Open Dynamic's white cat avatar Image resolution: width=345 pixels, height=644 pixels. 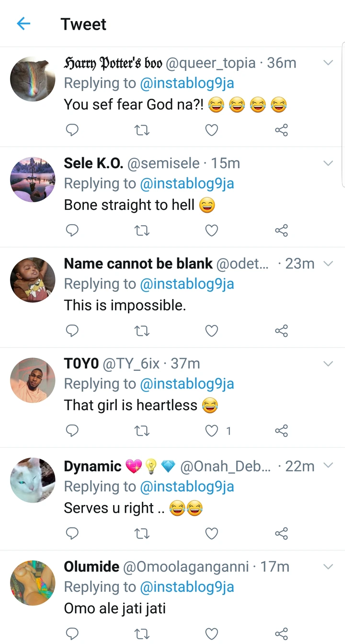point(33,480)
